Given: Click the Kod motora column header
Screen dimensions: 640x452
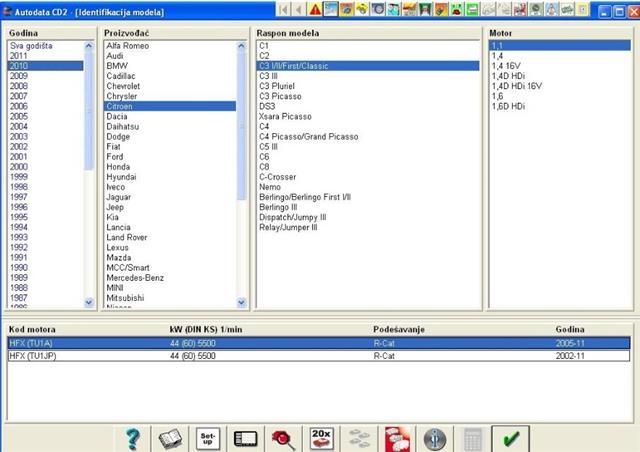Looking at the screenshot, I should [x=32, y=330].
